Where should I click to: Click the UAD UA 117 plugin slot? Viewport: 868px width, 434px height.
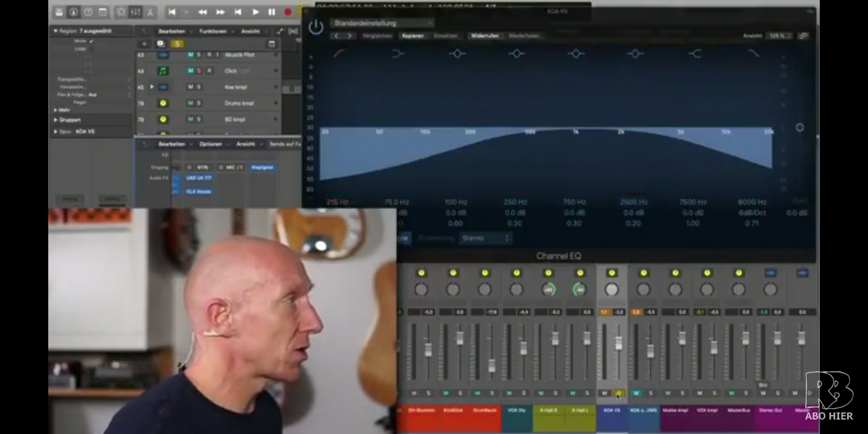pyautogui.click(x=199, y=178)
